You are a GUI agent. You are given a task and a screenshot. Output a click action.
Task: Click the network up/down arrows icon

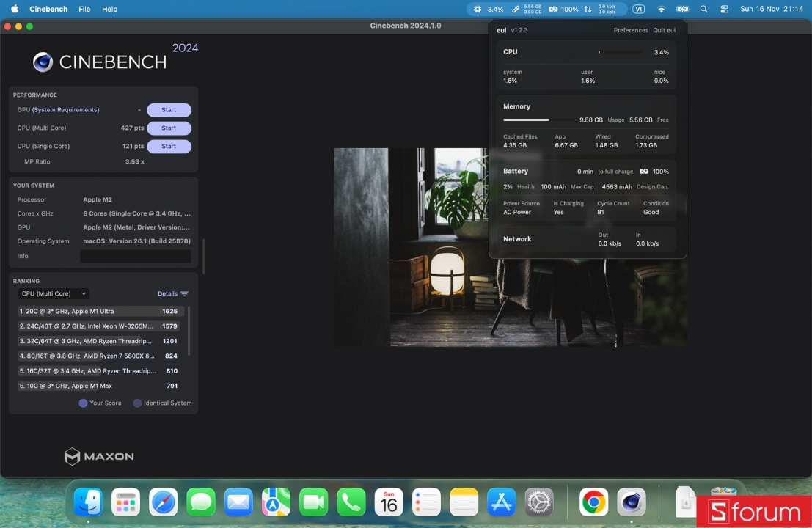[588, 9]
